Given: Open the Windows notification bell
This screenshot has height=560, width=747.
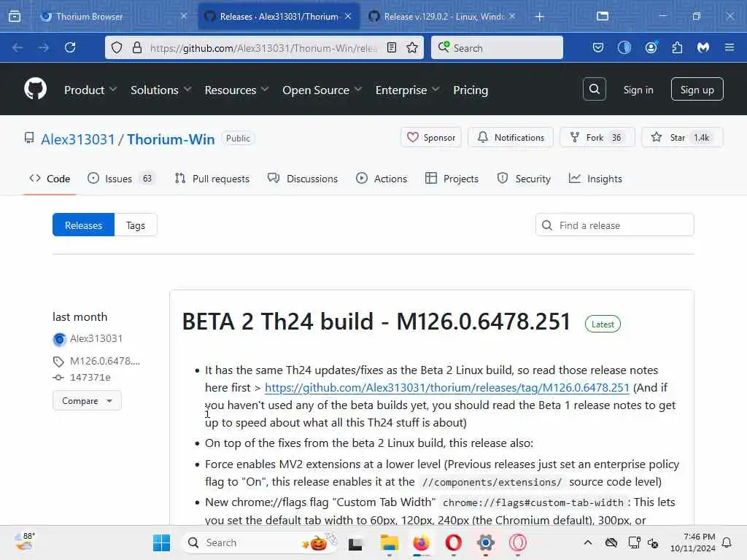Looking at the screenshot, I should (727, 542).
